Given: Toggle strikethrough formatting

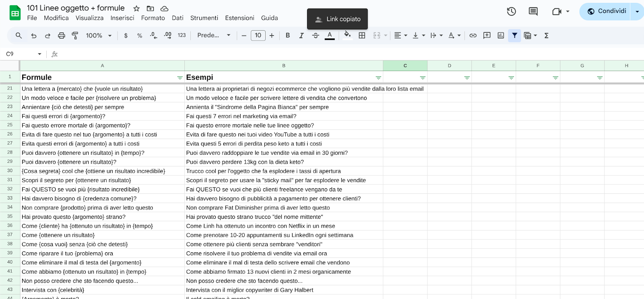Looking at the screenshot, I should click(316, 35).
